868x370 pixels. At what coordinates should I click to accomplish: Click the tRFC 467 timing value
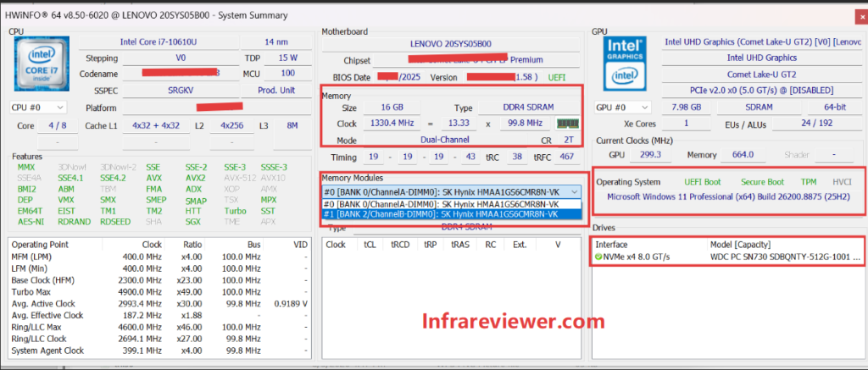click(x=567, y=157)
